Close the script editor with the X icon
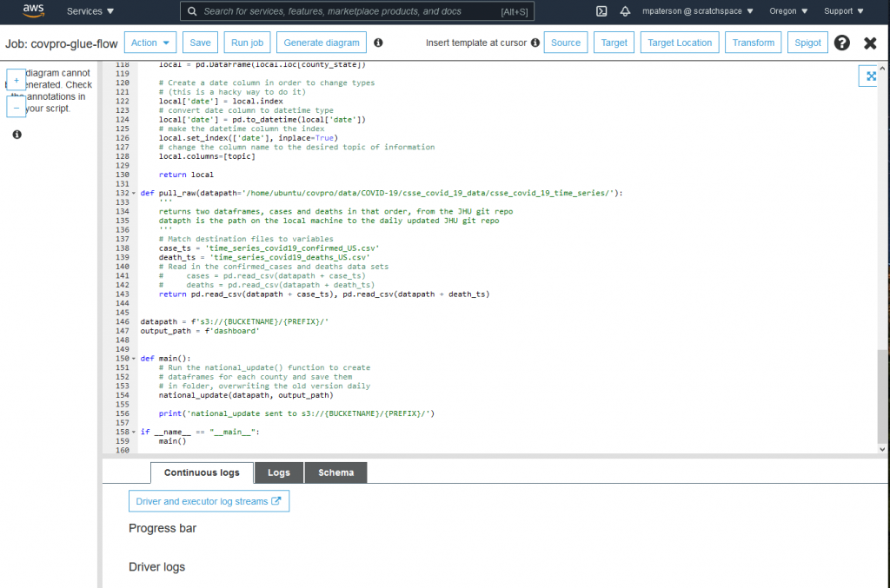 [x=869, y=43]
